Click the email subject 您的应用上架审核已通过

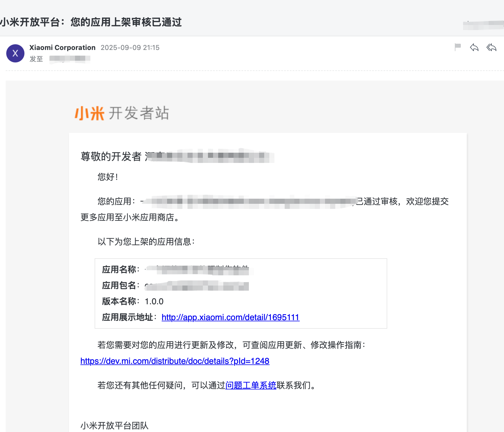[x=126, y=22]
